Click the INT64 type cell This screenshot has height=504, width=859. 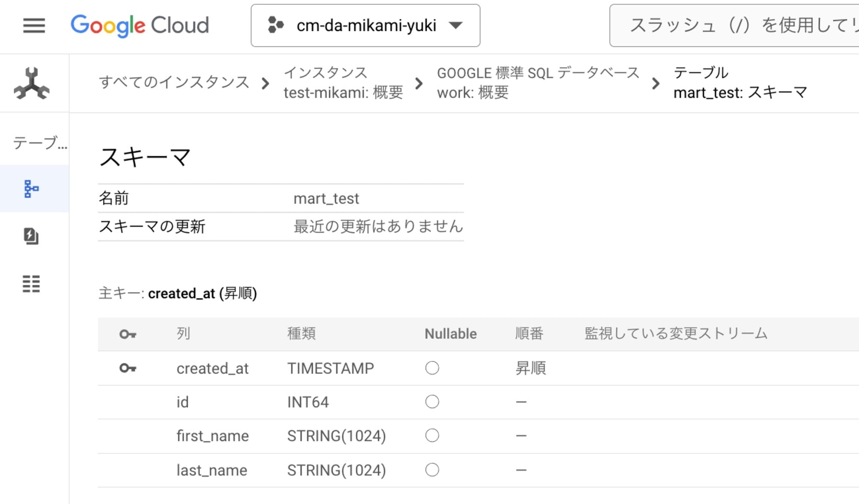click(308, 402)
